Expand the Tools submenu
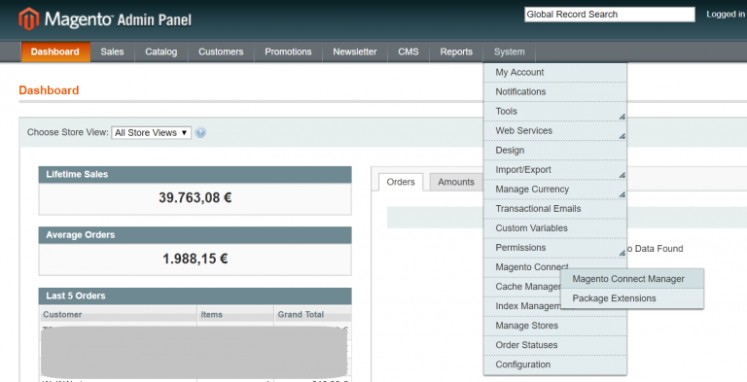The image size is (747, 382). (x=555, y=111)
